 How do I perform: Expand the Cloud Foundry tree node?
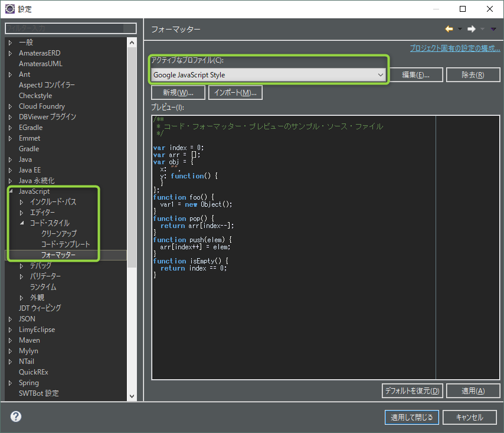point(10,106)
